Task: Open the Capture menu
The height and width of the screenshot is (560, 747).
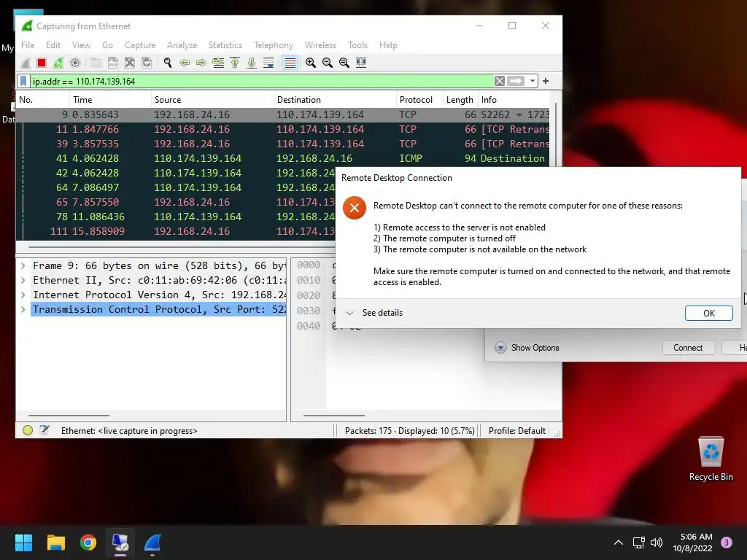Action: pyautogui.click(x=140, y=44)
